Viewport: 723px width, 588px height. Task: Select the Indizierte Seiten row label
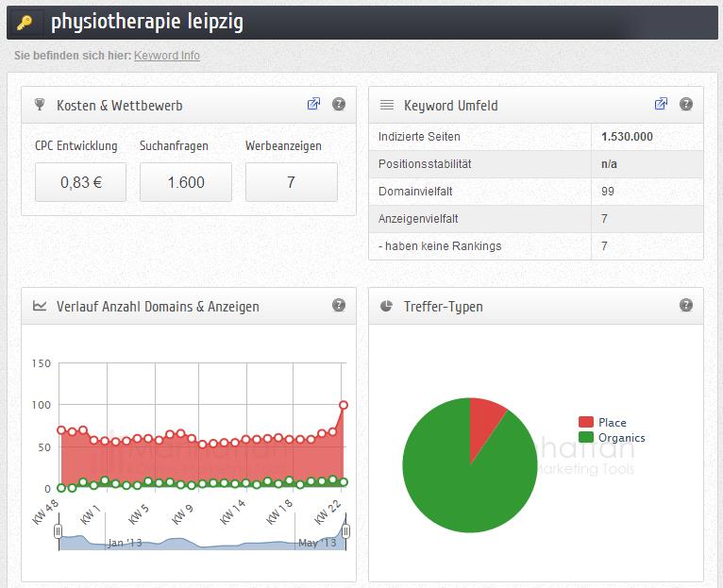(x=419, y=137)
